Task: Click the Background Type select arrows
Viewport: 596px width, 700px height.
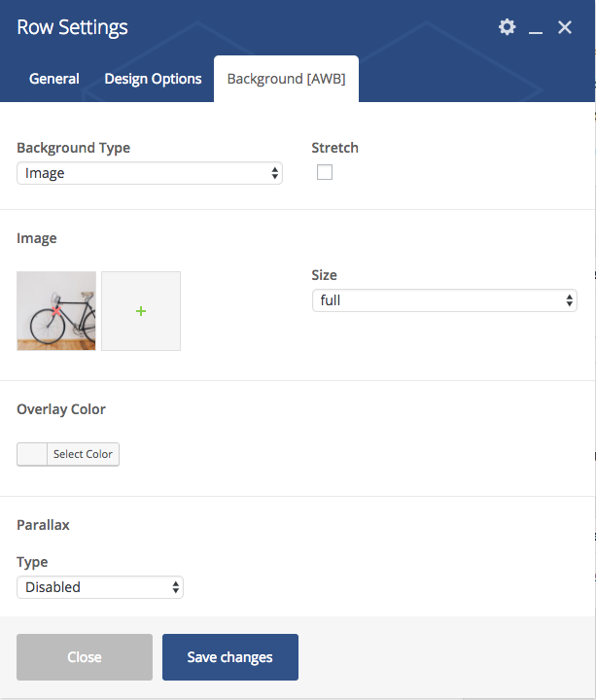Action: (274, 173)
